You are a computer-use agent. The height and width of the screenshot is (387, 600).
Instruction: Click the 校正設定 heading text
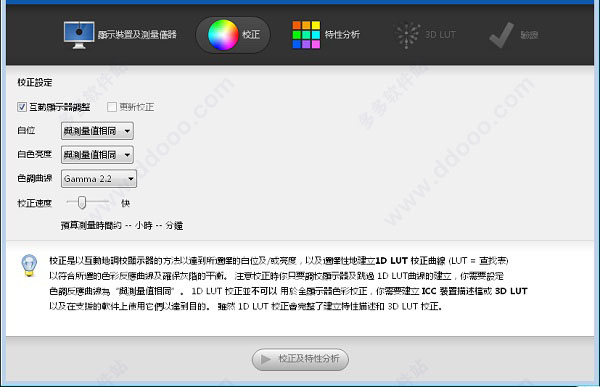(x=34, y=82)
